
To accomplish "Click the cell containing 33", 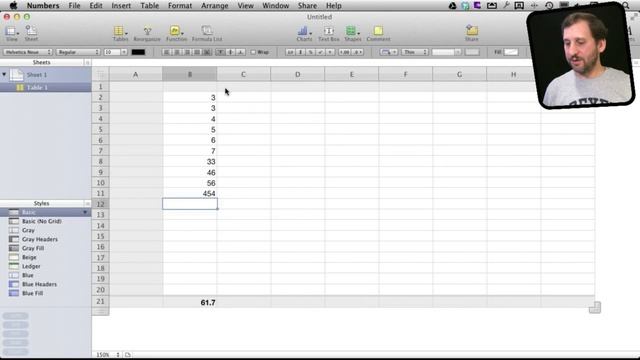I will 190,162.
